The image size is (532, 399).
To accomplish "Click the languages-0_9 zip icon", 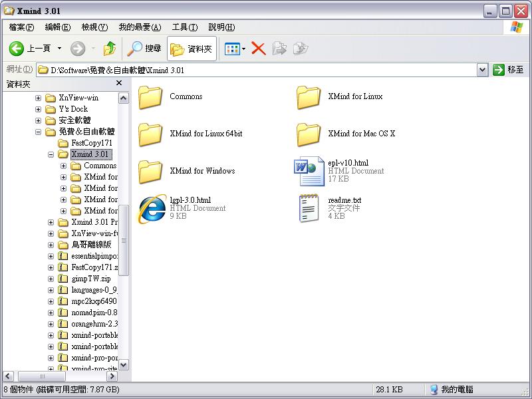I will click(63, 290).
